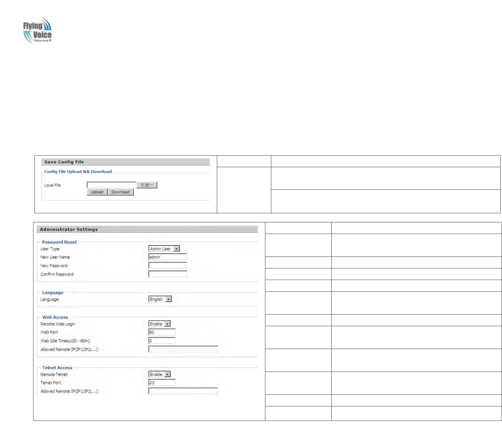Click the New Password field
This screenshot has width=502, height=448.
click(168, 266)
